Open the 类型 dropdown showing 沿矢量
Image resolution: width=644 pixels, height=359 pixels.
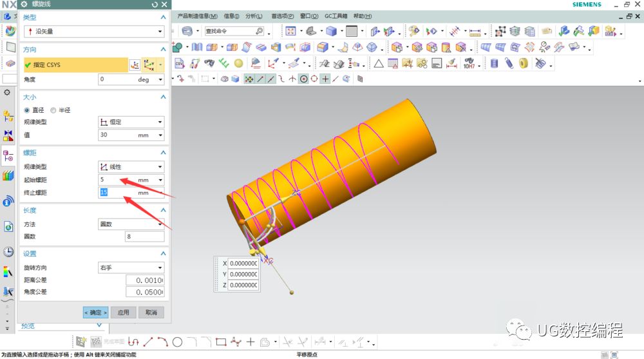pyautogui.click(x=94, y=31)
